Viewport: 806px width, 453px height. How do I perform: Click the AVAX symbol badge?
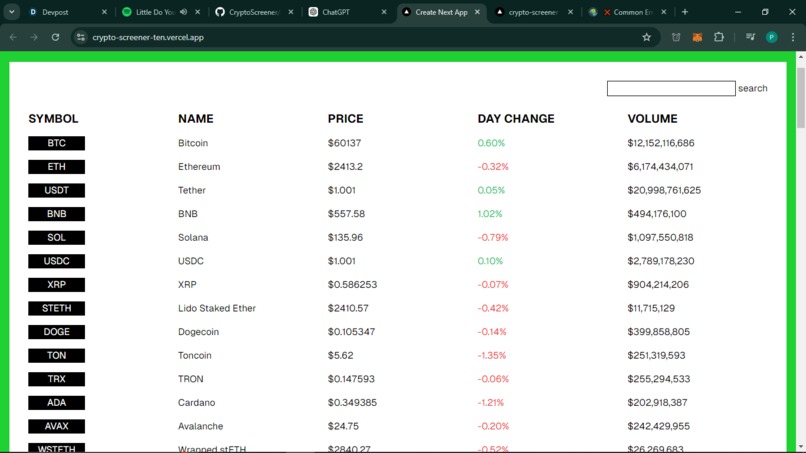pos(57,426)
